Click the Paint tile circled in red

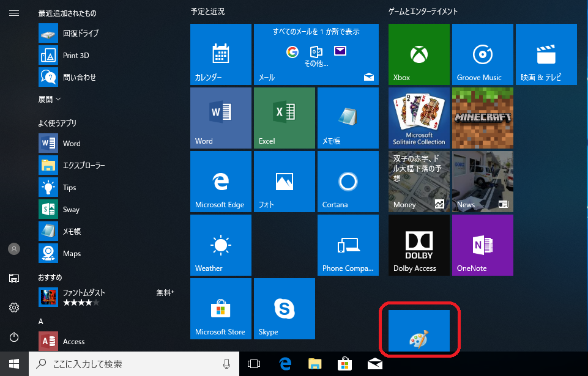tap(419, 331)
